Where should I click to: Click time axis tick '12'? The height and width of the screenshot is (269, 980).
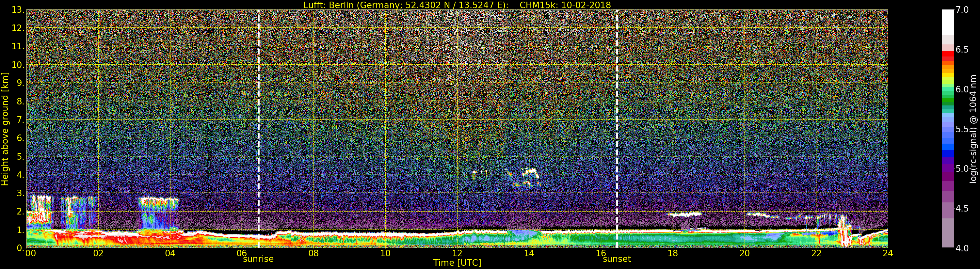[457, 253]
